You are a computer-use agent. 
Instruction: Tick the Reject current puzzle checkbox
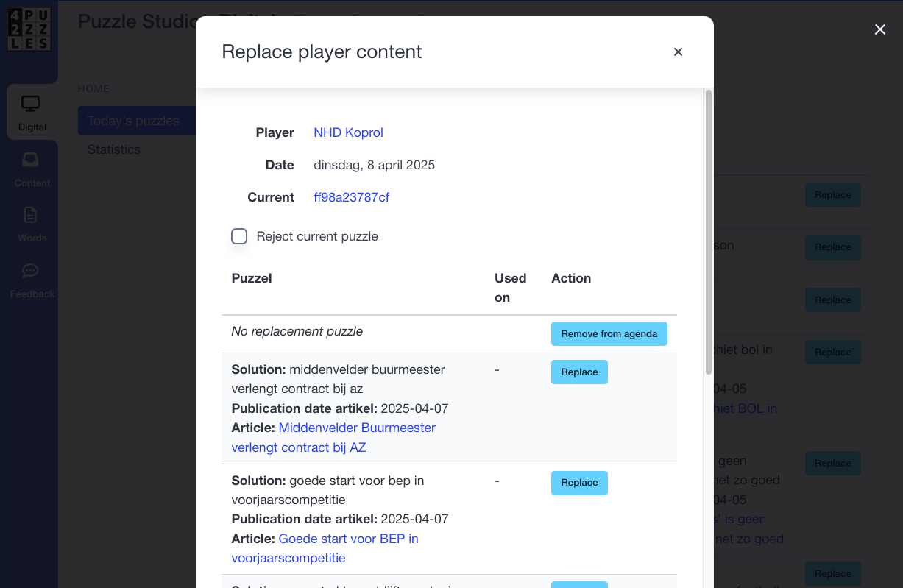[239, 236]
